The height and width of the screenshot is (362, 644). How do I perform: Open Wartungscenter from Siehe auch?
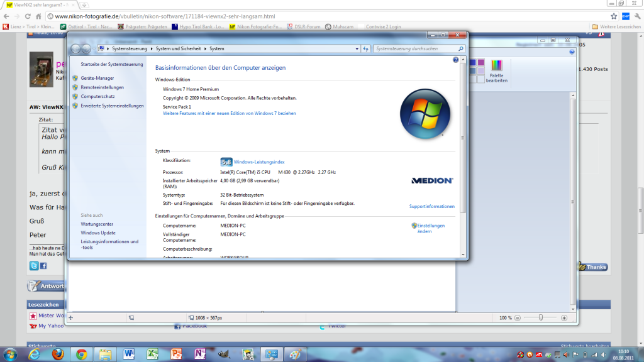point(97,224)
